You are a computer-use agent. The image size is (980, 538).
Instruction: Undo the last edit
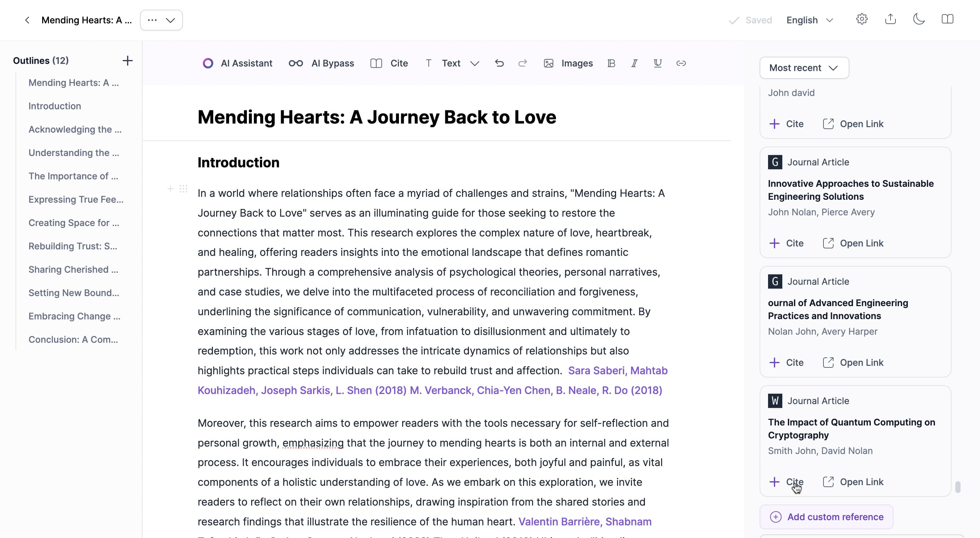(499, 63)
